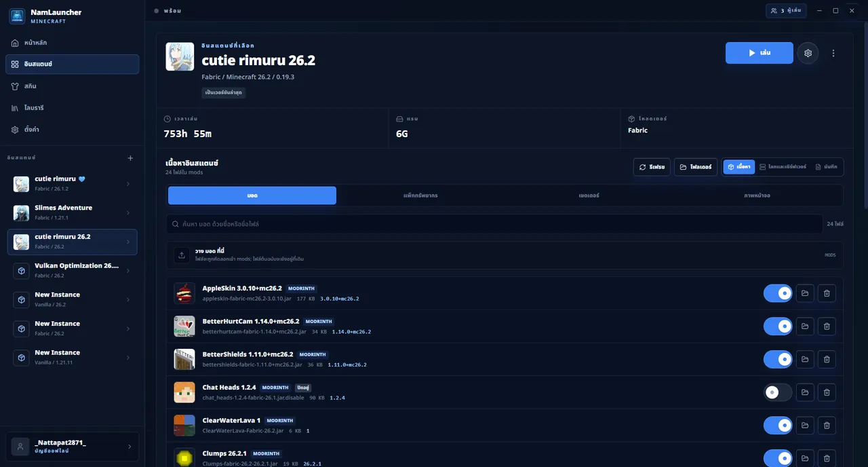Enable the Chat Heads mod toggle
This screenshot has width=868, height=467.
pyautogui.click(x=778, y=392)
